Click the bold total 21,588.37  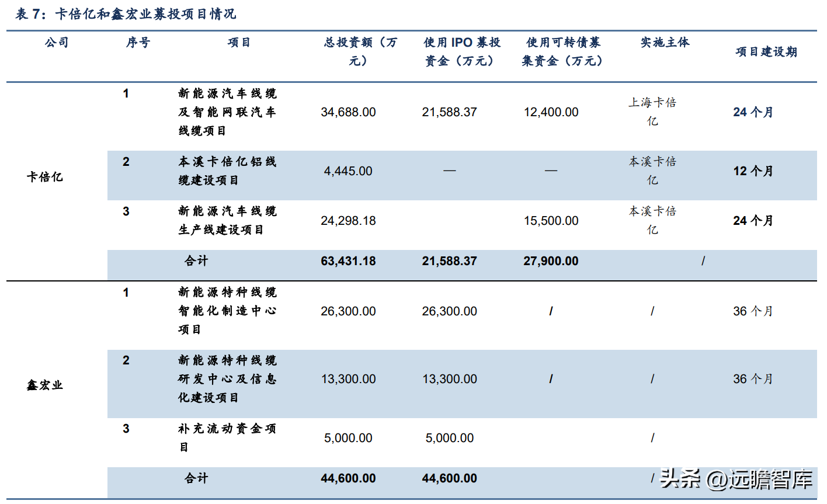tap(449, 261)
